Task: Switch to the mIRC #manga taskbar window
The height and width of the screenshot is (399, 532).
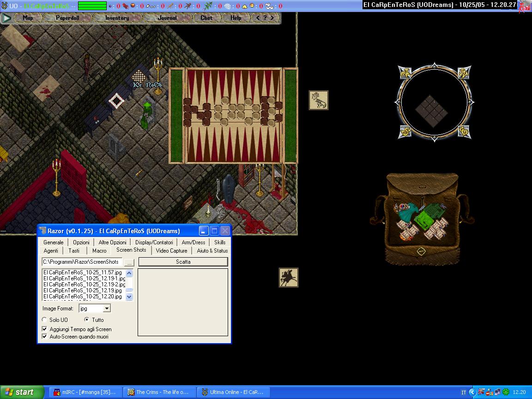Action: point(85,392)
